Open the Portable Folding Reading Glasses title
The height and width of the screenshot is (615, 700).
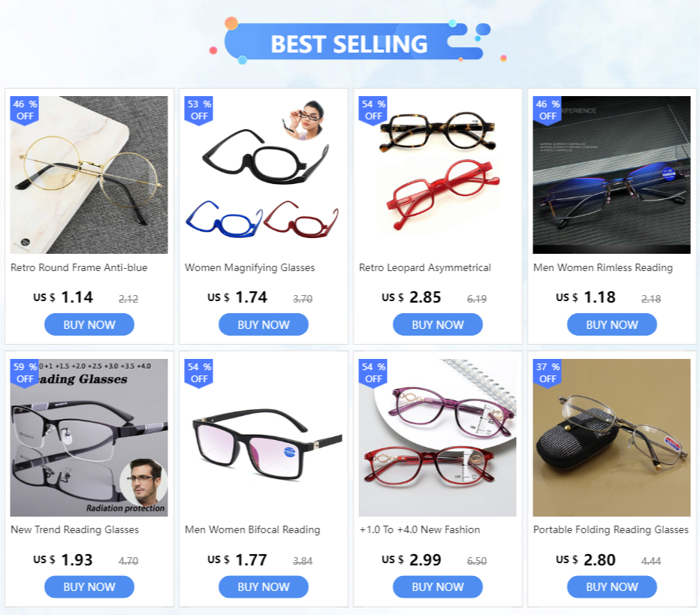click(611, 529)
